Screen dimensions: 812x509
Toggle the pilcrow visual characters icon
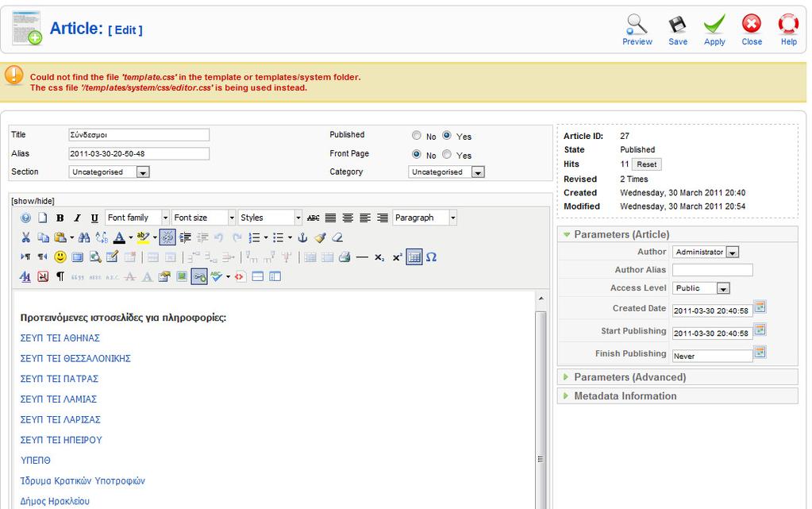[x=60, y=277]
